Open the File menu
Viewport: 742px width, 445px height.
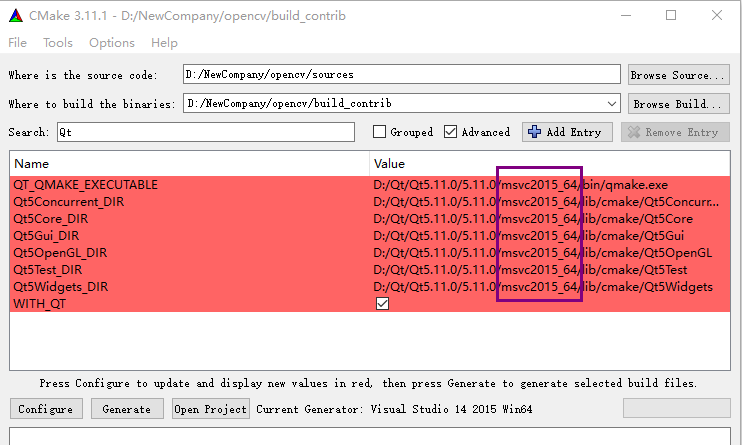point(18,43)
